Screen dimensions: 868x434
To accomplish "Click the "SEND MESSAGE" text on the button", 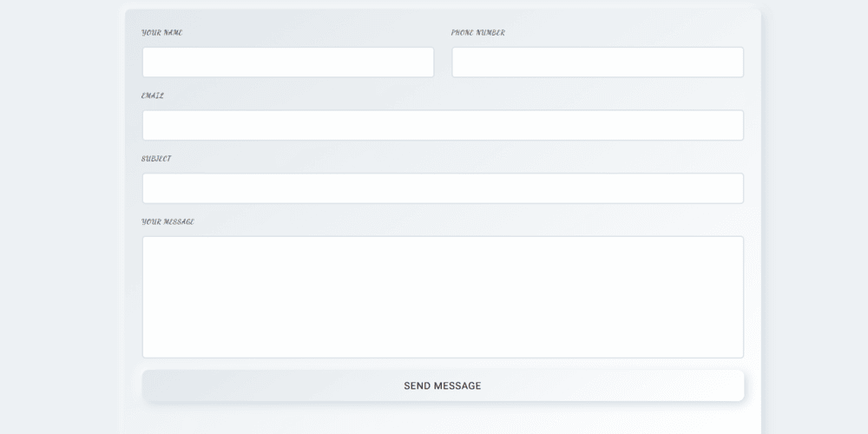I will click(x=443, y=386).
